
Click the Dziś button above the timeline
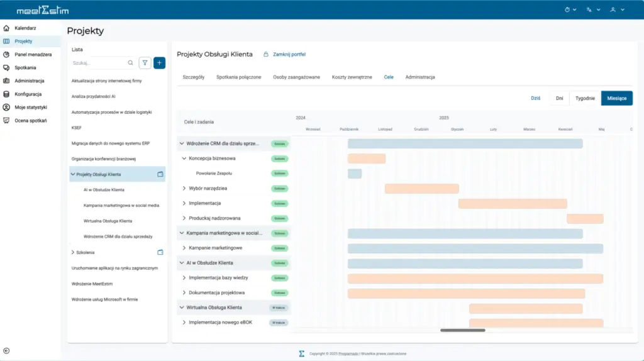(x=536, y=98)
